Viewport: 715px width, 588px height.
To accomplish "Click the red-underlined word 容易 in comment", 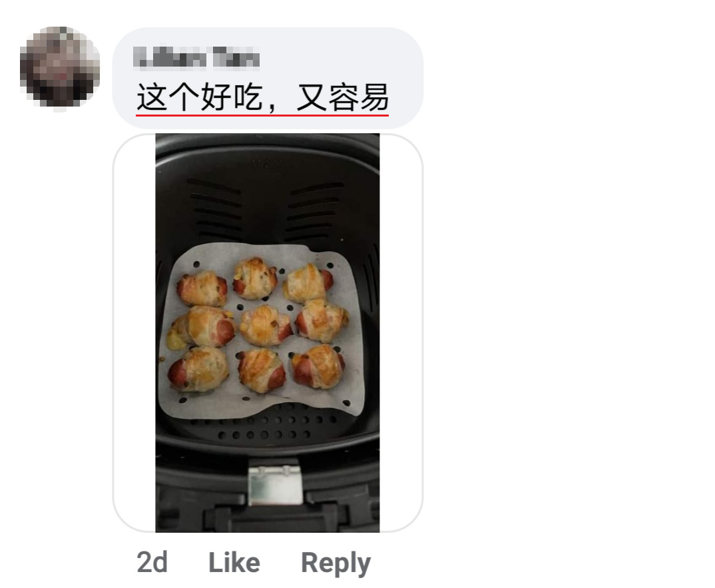I will click(358, 97).
